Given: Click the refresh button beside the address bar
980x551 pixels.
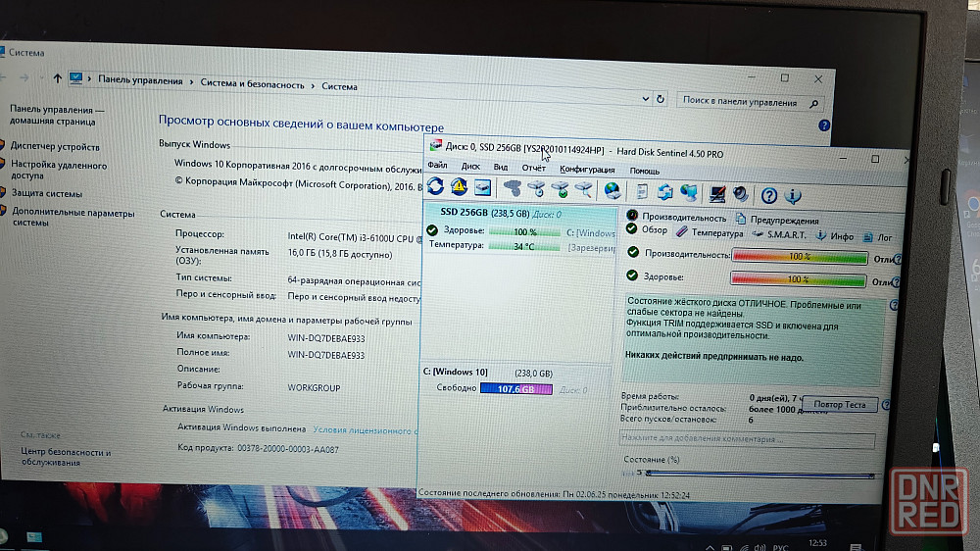Looking at the screenshot, I should point(660,99).
